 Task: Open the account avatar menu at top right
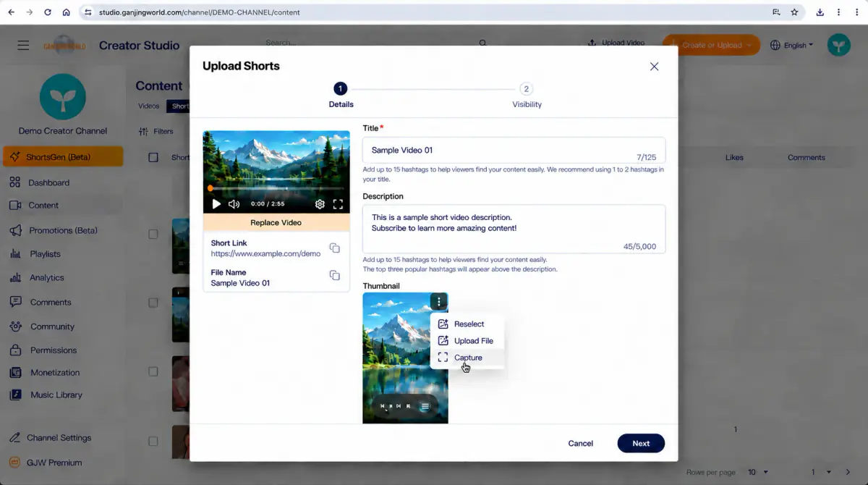point(839,45)
